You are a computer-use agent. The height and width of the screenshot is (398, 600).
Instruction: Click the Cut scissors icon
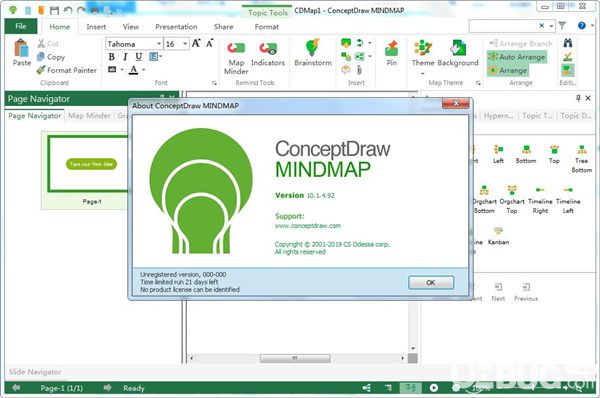[41, 44]
